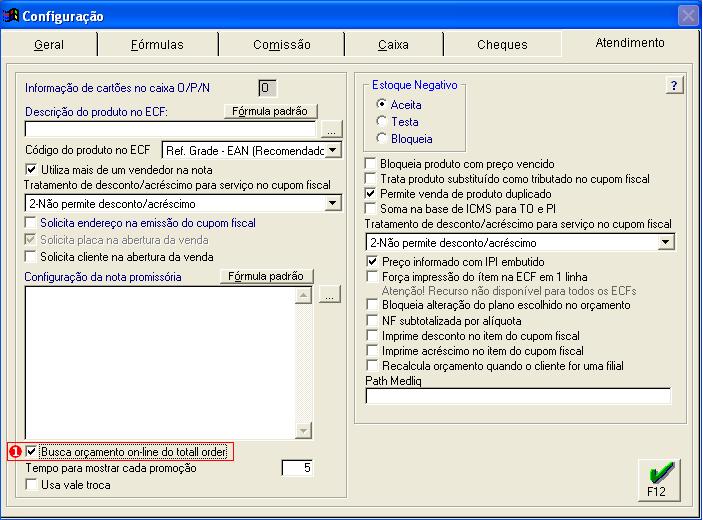The width and height of the screenshot is (703, 520).
Task: Enable Soma na base de ICMS para TO e PI
Action: point(461,208)
